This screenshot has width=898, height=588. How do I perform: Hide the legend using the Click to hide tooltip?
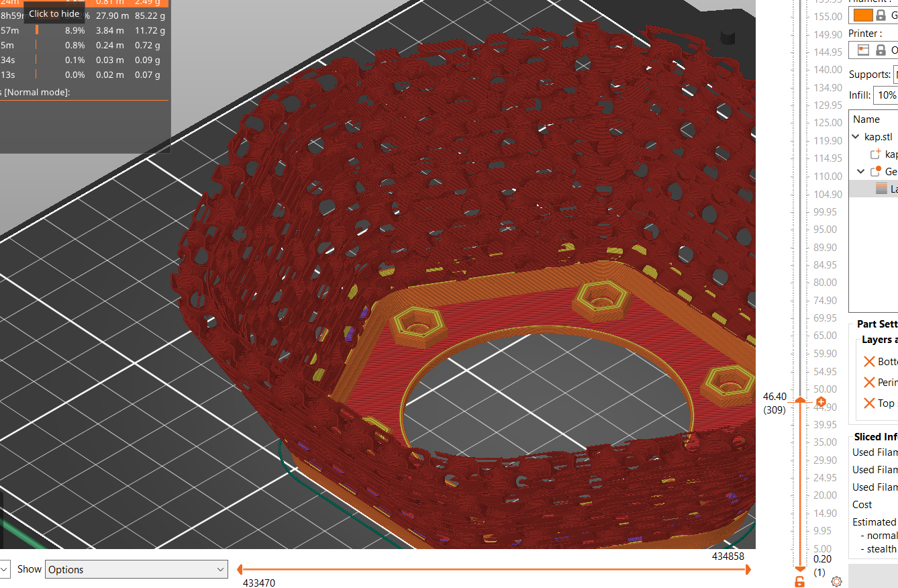[54, 13]
